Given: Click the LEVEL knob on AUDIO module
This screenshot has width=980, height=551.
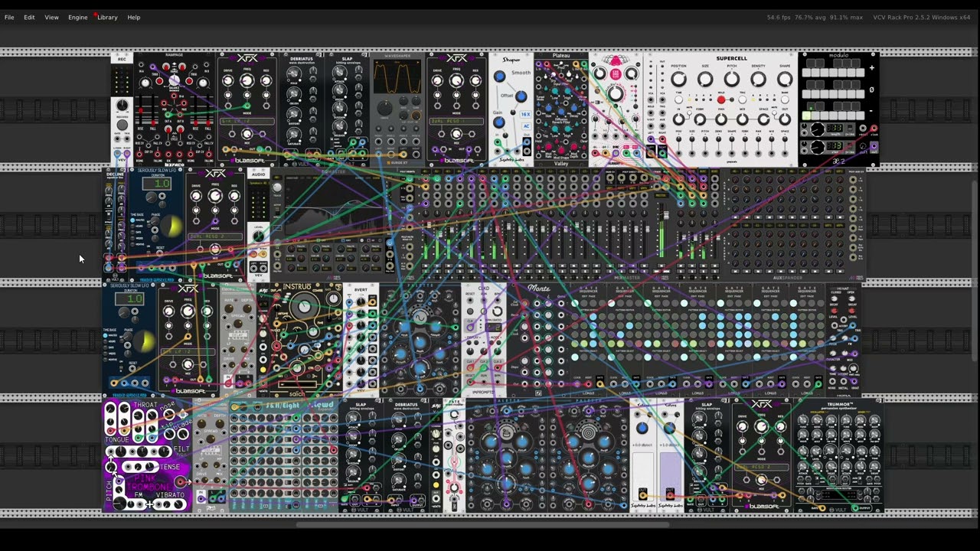Looking at the screenshot, I should (258, 236).
